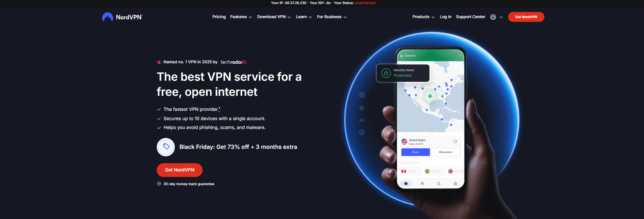
Task: Click the Black Friday price tag icon
Action: [x=166, y=147]
